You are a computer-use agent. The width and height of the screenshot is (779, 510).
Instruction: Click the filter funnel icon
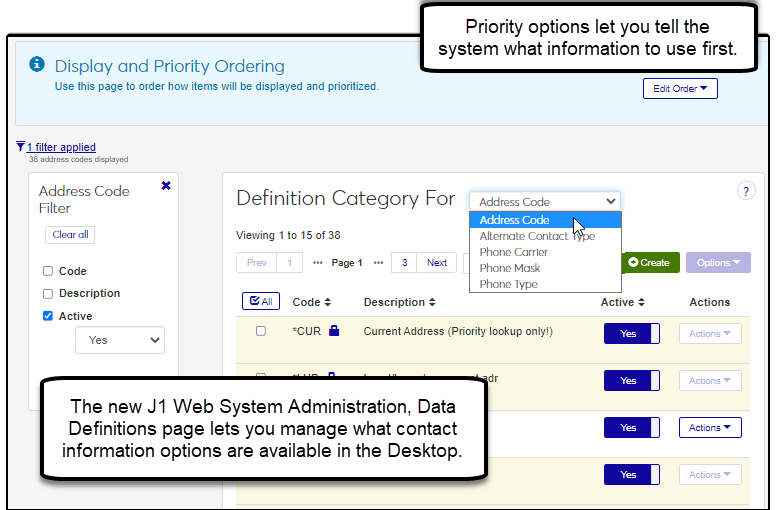point(20,146)
